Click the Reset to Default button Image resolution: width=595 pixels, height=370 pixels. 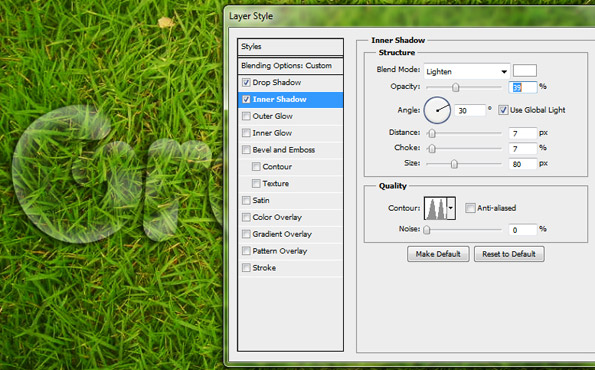[509, 254]
